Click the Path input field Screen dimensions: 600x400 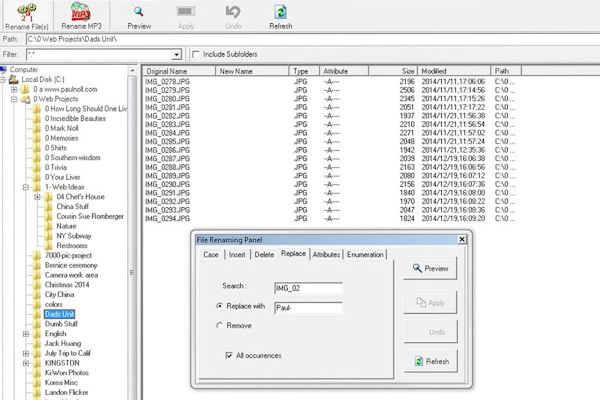click(x=313, y=39)
